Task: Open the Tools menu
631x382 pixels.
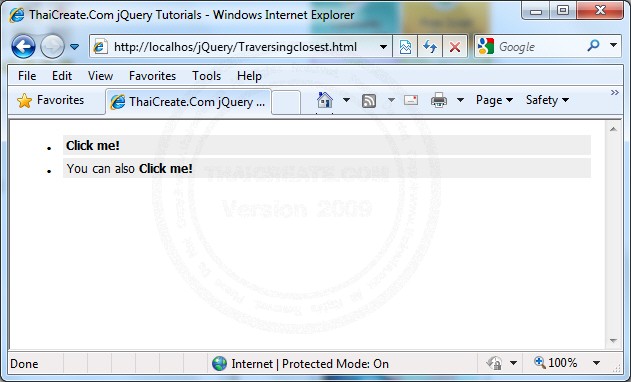Action: point(206,76)
